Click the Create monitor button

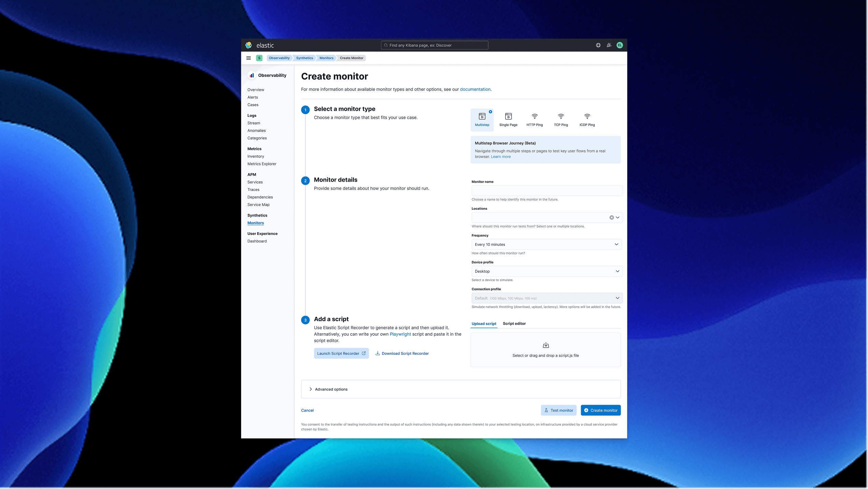pyautogui.click(x=601, y=410)
